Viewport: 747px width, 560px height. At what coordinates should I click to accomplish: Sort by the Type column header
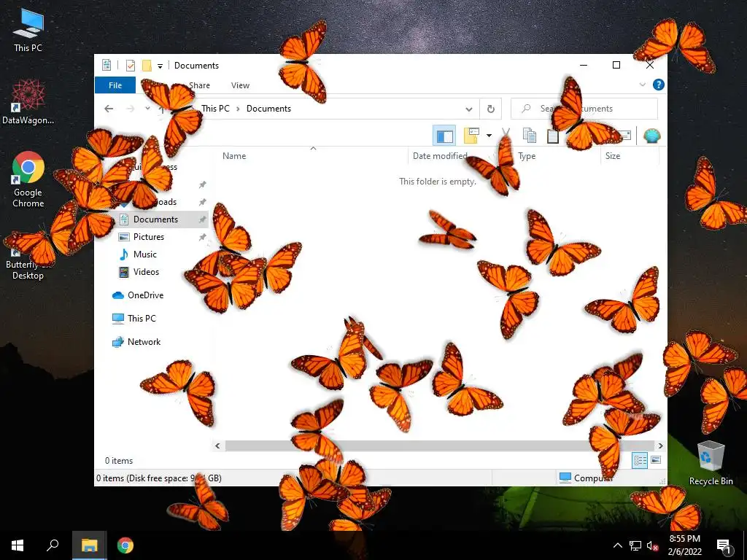point(527,156)
